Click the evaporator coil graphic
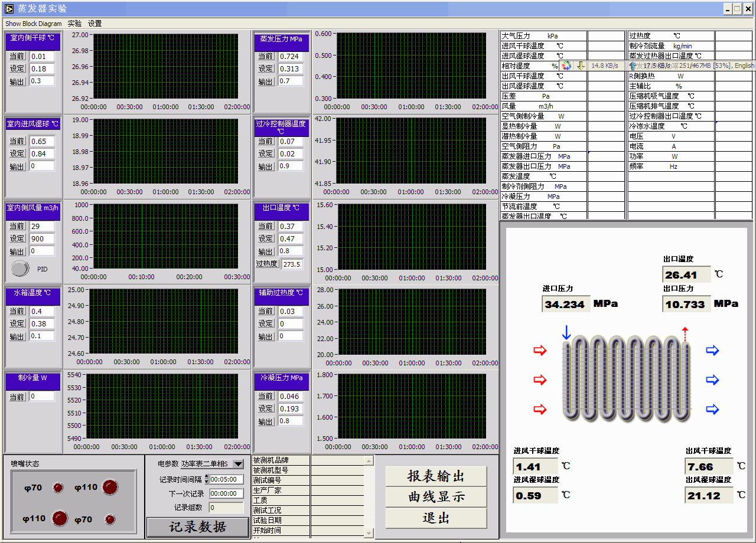 [x=625, y=379]
